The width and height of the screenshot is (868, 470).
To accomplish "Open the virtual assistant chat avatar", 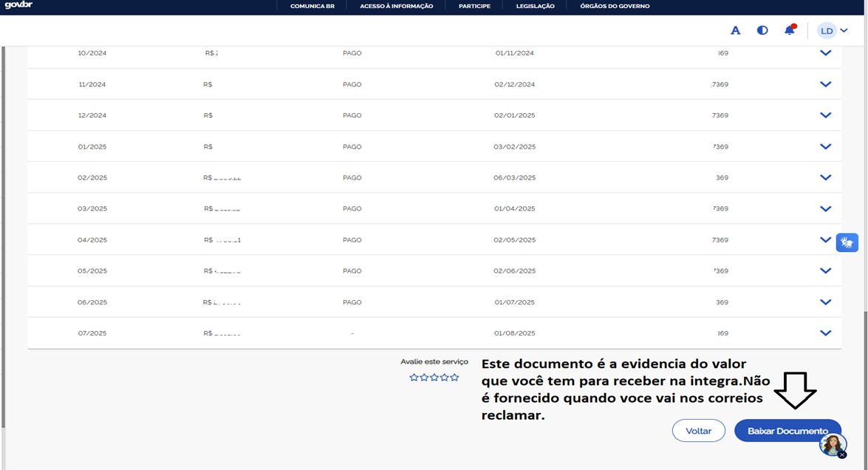I will pyautogui.click(x=832, y=445).
